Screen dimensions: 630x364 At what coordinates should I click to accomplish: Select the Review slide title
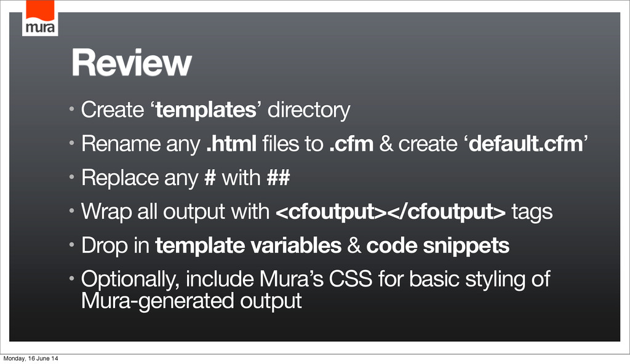click(132, 63)
